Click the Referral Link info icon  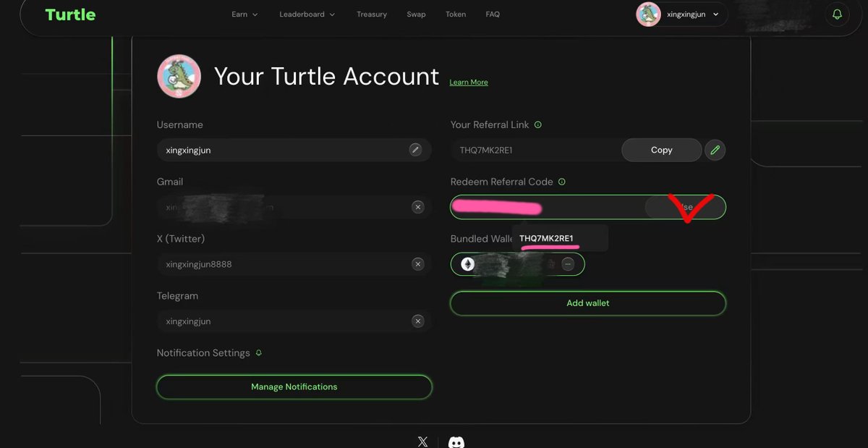click(x=537, y=124)
